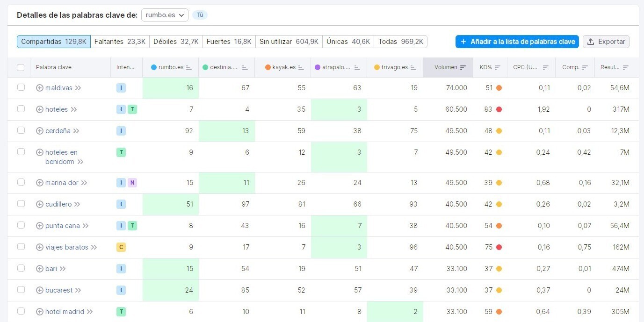The height and width of the screenshot is (322, 644).
Task: Toggle the select-all checkbox in table header
Action: click(x=21, y=67)
